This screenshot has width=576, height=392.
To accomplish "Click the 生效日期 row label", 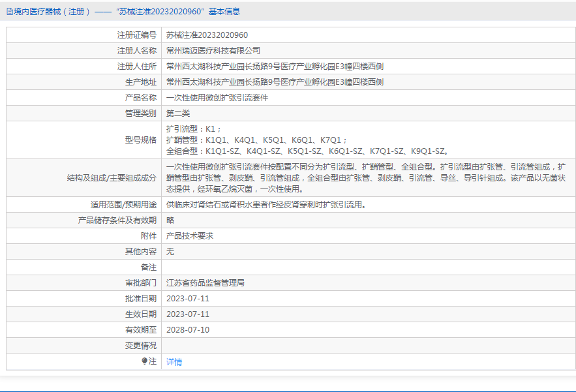I will [141, 314].
